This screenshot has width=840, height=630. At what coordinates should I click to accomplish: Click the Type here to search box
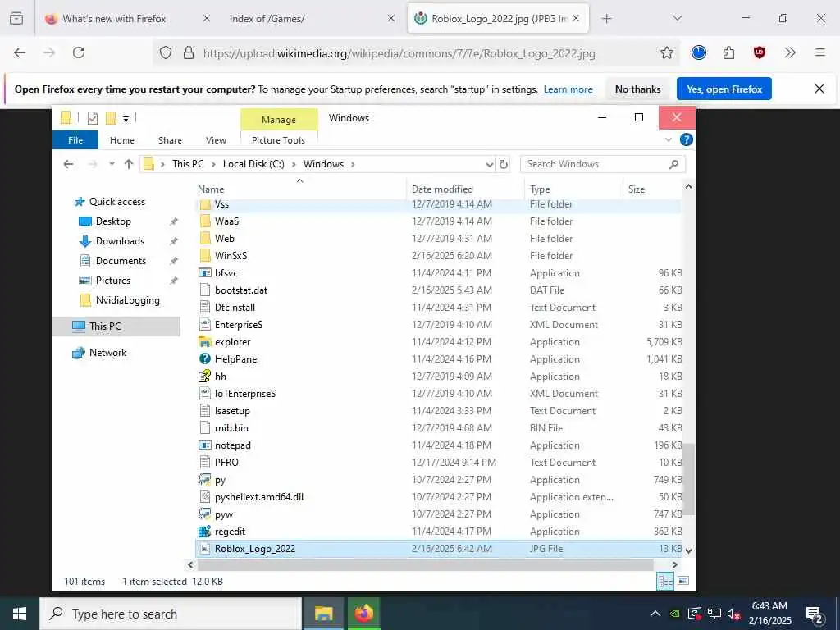(171, 614)
